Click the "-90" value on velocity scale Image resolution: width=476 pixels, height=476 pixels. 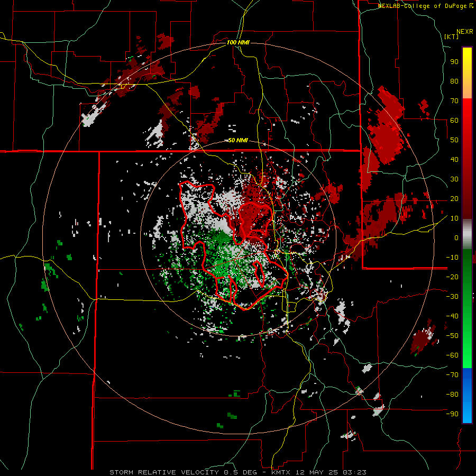(452, 414)
